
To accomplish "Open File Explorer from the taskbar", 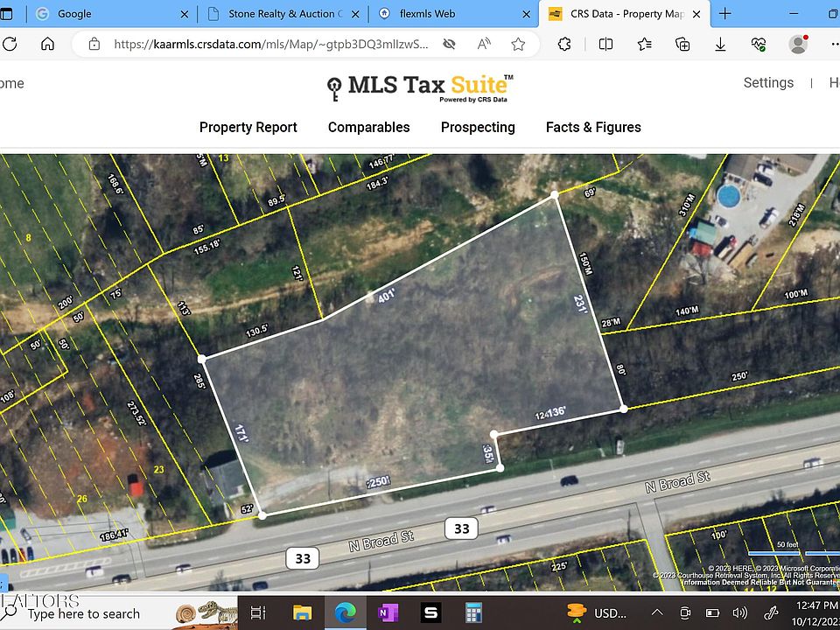I will tap(302, 612).
